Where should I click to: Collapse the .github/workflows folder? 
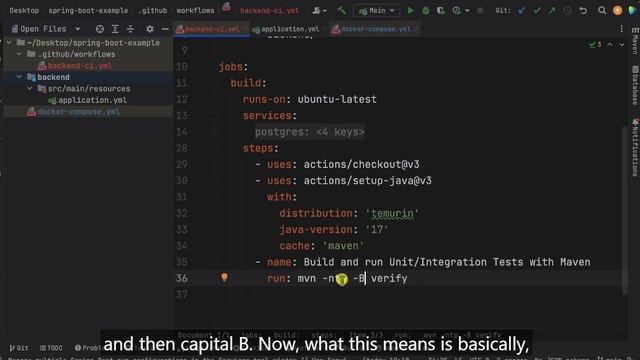(x=19, y=54)
